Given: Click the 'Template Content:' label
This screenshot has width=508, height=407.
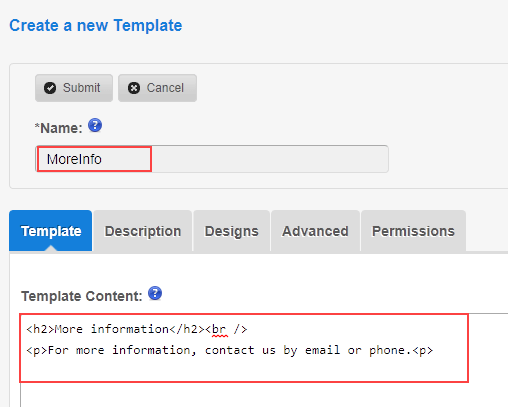Looking at the screenshot, I should pyautogui.click(x=82, y=296).
